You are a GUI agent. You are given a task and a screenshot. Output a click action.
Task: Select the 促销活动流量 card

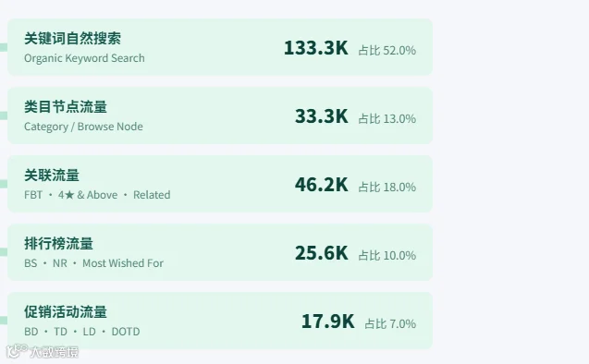[220, 321]
